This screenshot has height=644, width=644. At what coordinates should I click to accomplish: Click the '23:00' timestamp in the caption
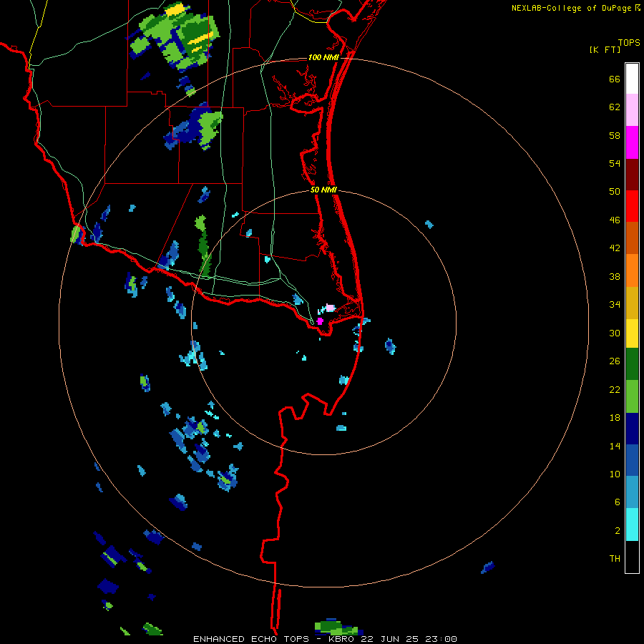pos(441,639)
